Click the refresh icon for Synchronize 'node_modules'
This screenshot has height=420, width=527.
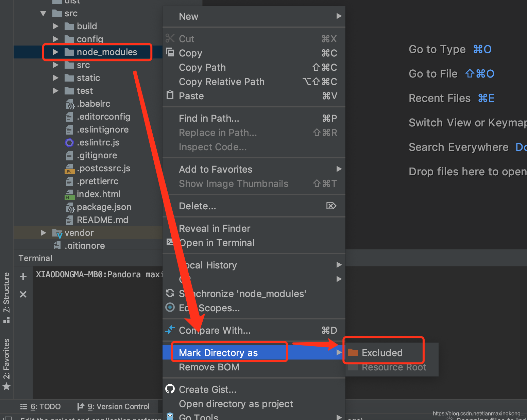(170, 294)
